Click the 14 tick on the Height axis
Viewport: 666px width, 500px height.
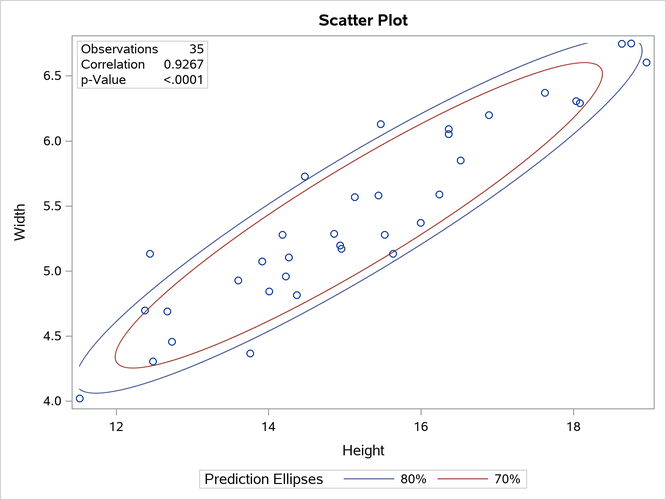pyautogui.click(x=268, y=426)
